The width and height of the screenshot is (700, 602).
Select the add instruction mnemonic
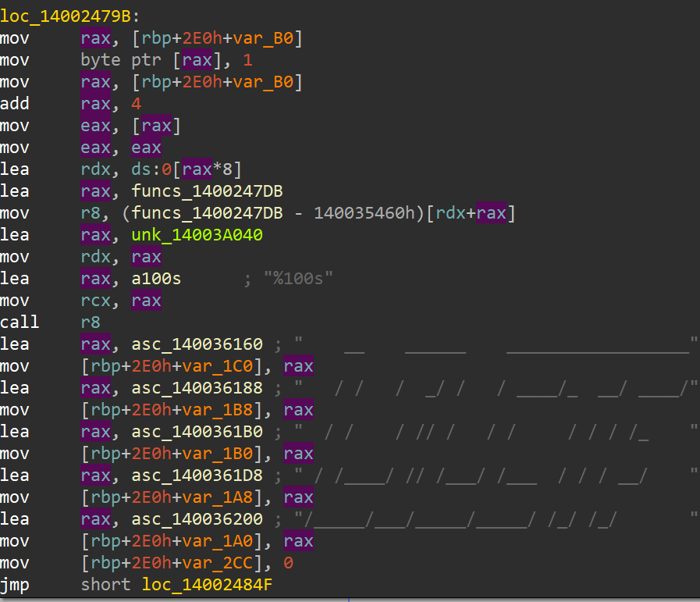click(x=15, y=104)
